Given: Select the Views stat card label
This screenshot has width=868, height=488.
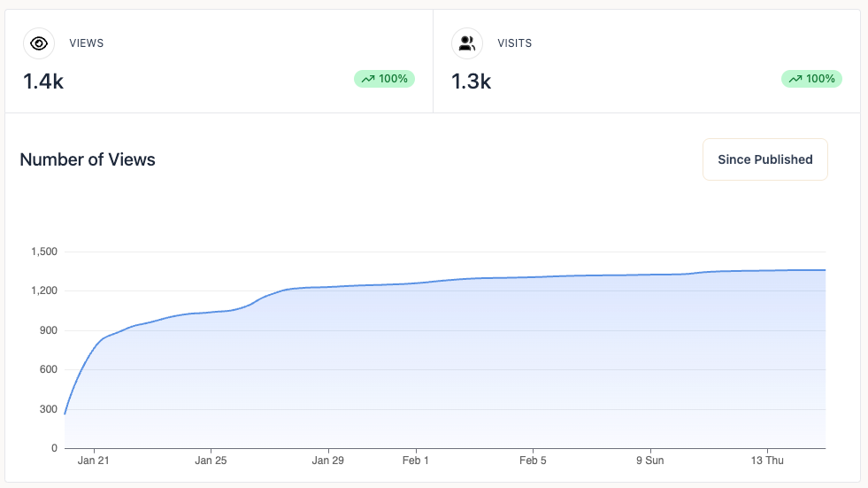Looking at the screenshot, I should pyautogui.click(x=86, y=43).
